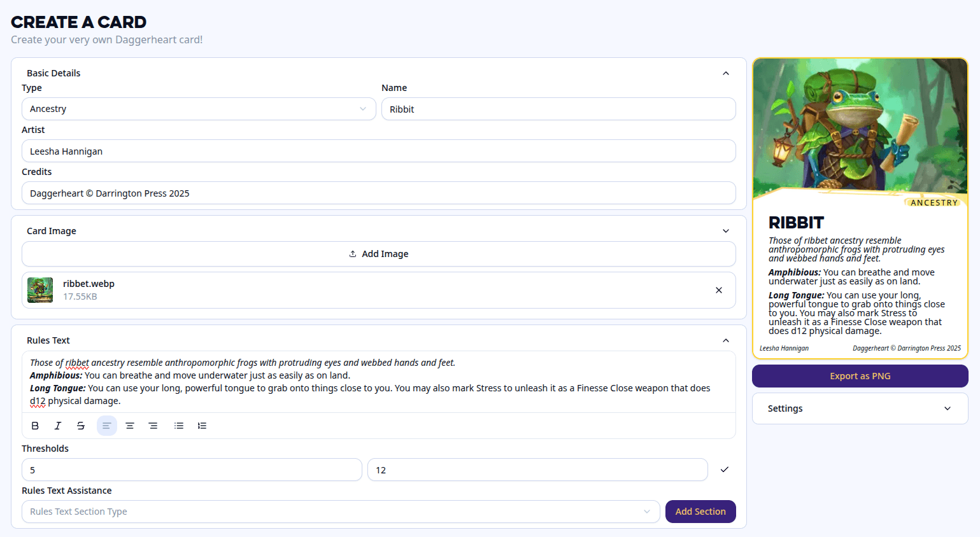The width and height of the screenshot is (980, 537).
Task: Open the Type dropdown showing Ancestry
Action: click(x=199, y=109)
